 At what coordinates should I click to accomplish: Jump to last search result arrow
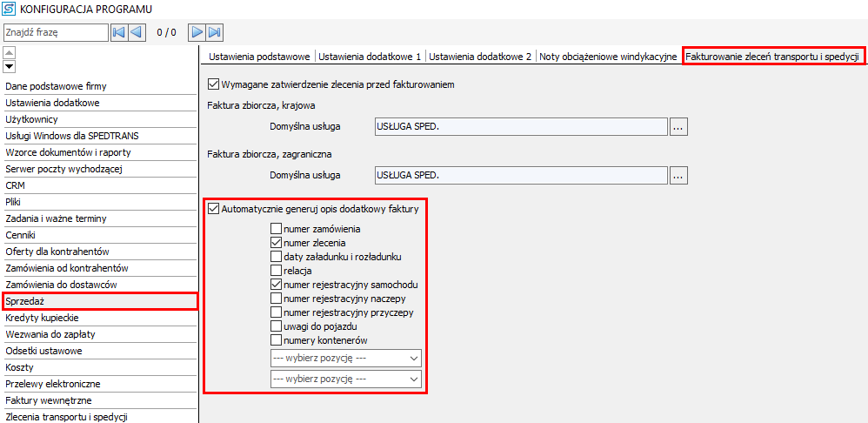click(215, 32)
